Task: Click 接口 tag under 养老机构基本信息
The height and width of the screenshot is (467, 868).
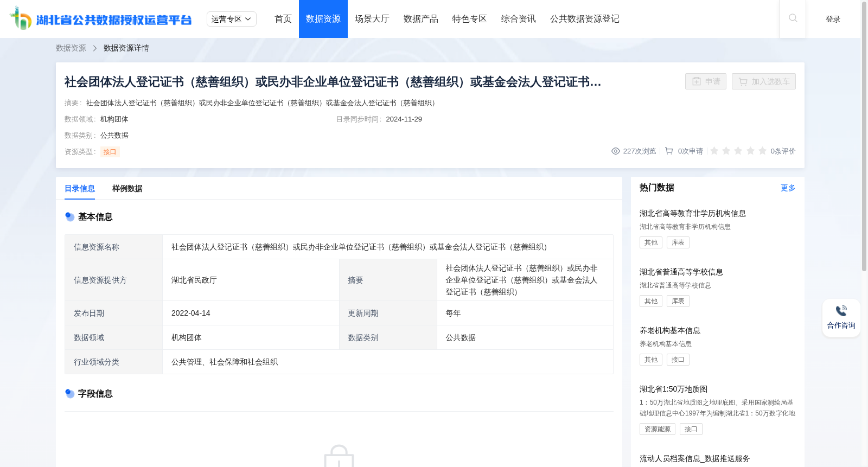Action: pyautogui.click(x=678, y=360)
